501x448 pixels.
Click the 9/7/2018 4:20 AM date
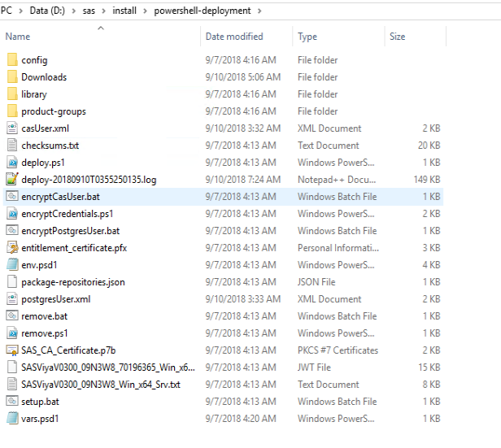click(x=241, y=419)
